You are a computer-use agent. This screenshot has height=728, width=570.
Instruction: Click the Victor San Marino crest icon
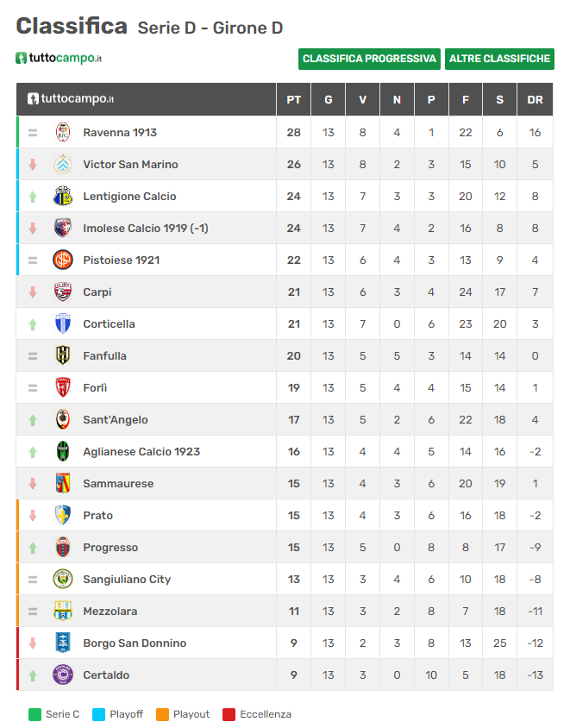tap(63, 165)
